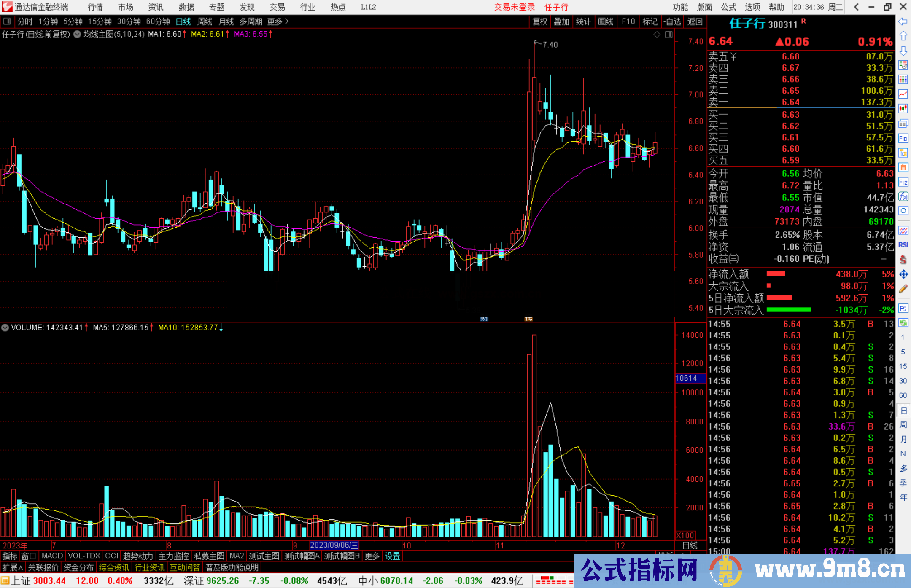Open the 资讯 menu

click(156, 7)
